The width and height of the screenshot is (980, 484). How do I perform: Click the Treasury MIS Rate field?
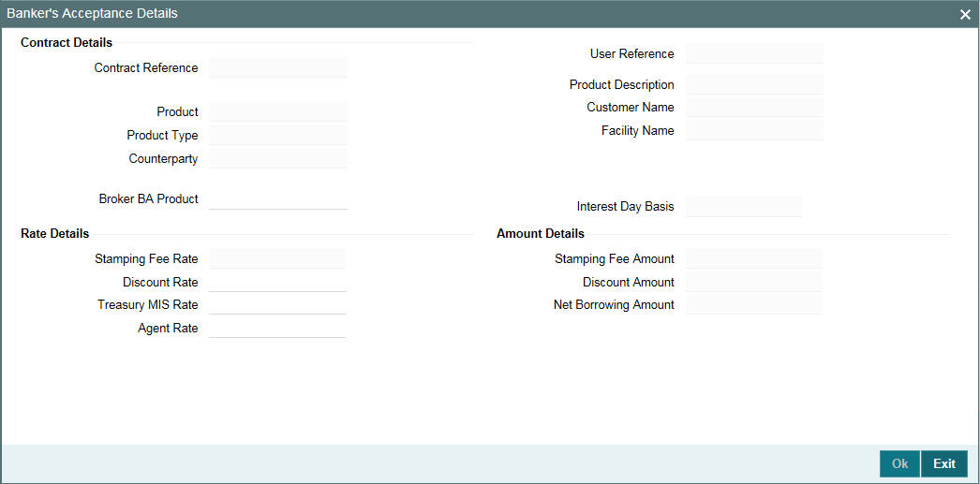pos(277,305)
